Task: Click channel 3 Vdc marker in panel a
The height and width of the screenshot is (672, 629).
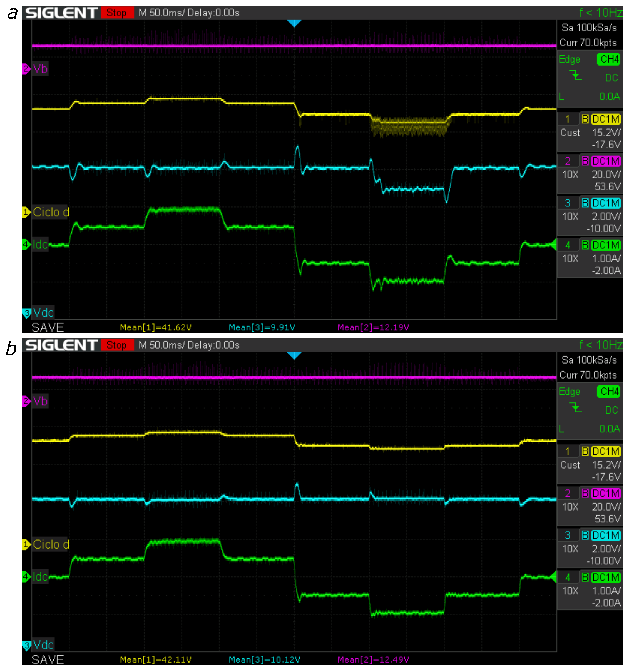Action: [x=27, y=313]
